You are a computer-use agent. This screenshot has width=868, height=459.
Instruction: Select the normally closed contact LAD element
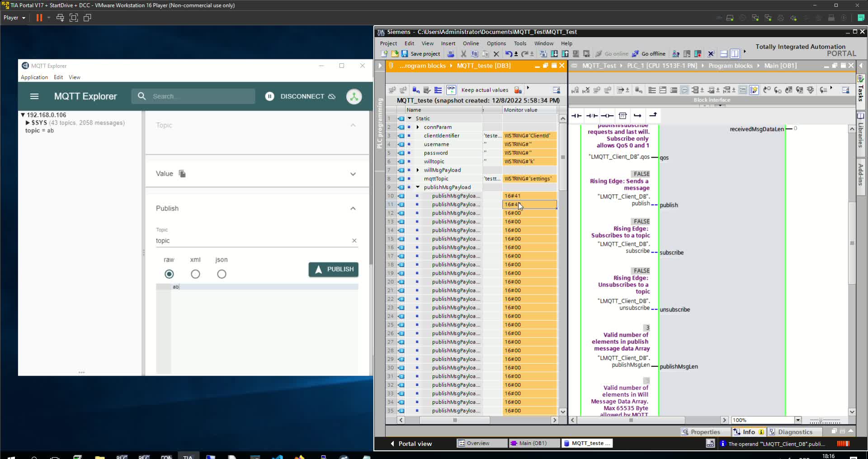591,116
